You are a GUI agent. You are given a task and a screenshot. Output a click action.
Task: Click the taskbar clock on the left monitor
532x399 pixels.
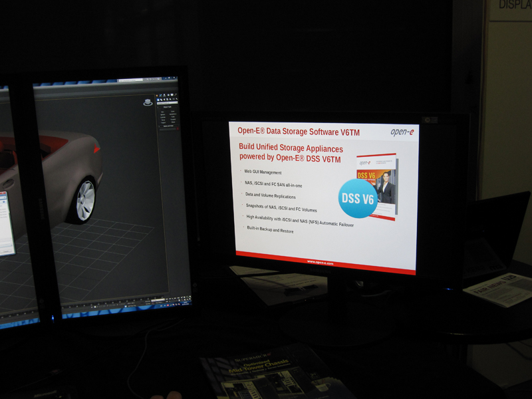[x=186, y=303]
